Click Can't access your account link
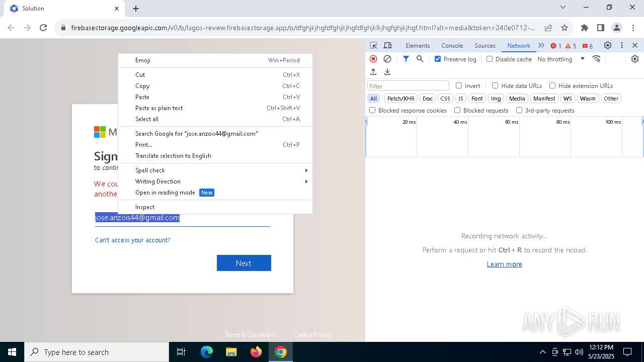The height and width of the screenshot is (362, 644). click(133, 240)
